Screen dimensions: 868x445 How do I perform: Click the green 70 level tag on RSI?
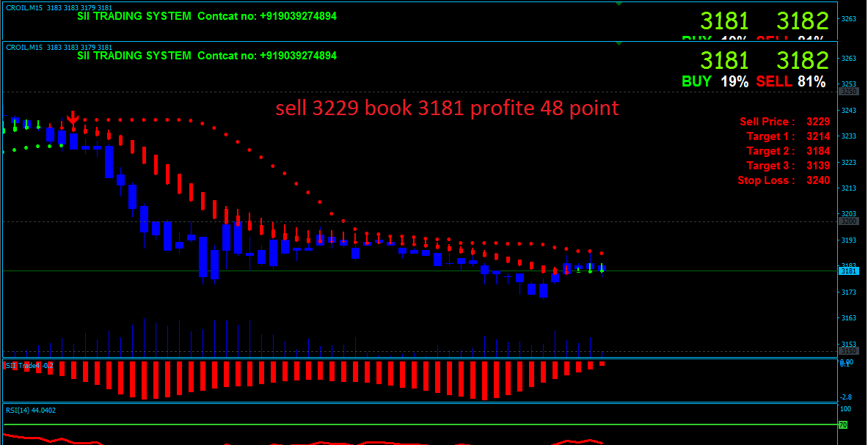(845, 424)
